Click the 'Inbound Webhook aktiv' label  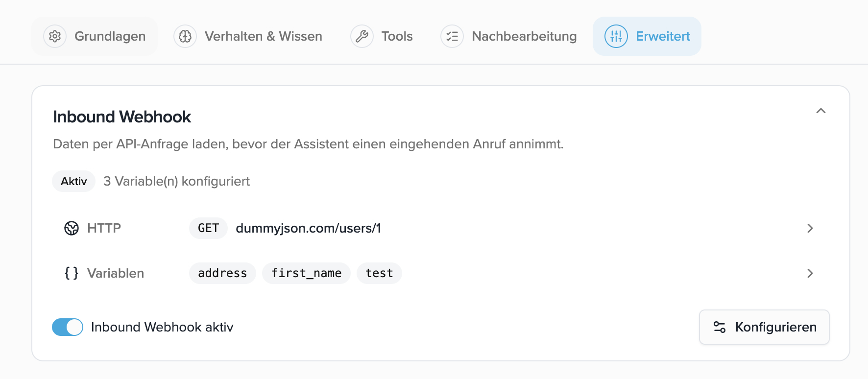[162, 327]
